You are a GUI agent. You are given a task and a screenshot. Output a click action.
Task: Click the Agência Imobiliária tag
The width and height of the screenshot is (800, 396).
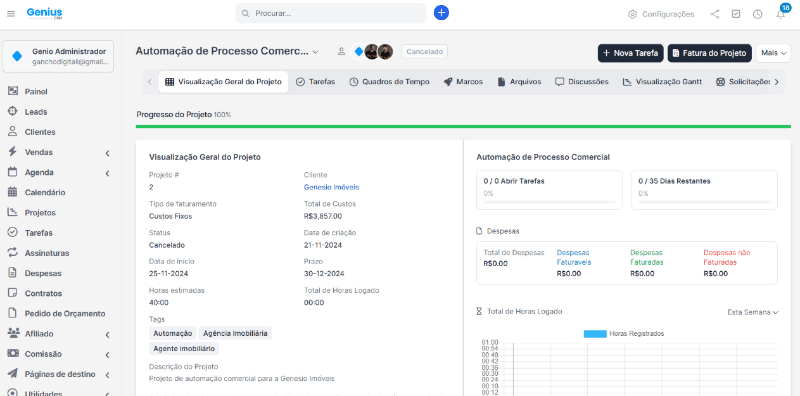[235, 333]
